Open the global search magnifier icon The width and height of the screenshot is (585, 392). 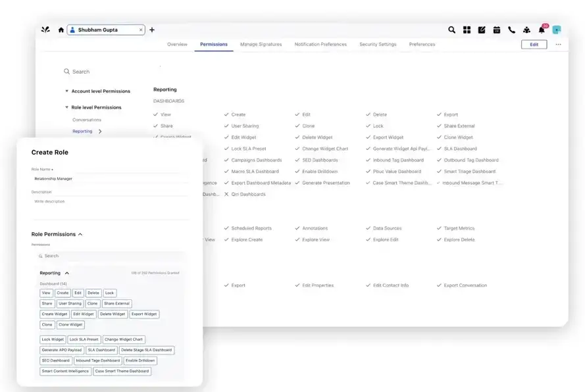(451, 30)
